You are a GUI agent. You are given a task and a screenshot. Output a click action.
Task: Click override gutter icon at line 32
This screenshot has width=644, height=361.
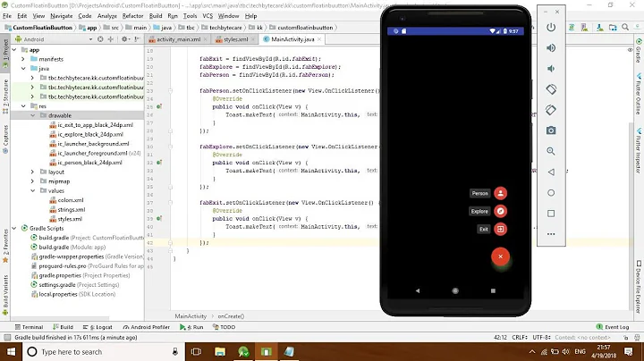coord(159,163)
